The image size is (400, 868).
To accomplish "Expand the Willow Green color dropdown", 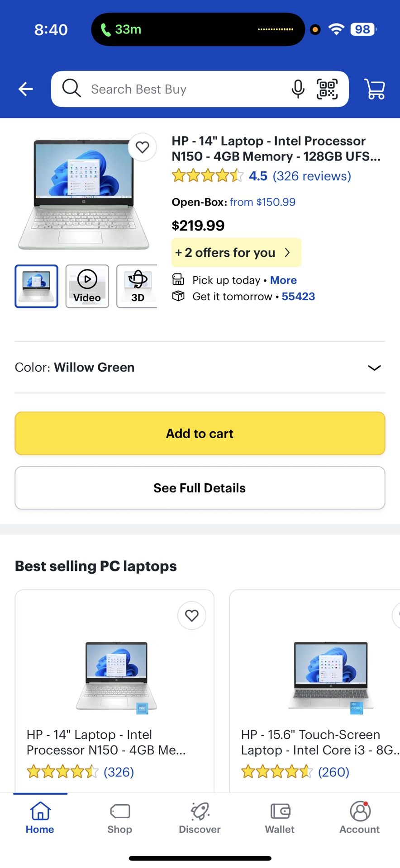I will click(200, 367).
